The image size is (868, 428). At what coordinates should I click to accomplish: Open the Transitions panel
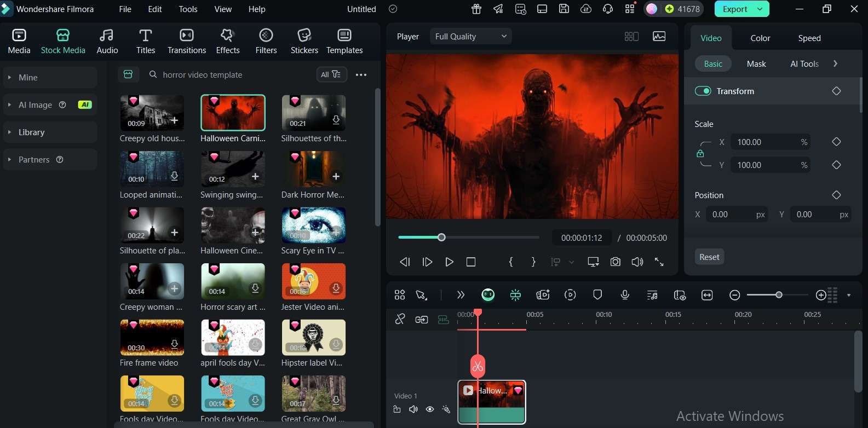click(x=187, y=41)
